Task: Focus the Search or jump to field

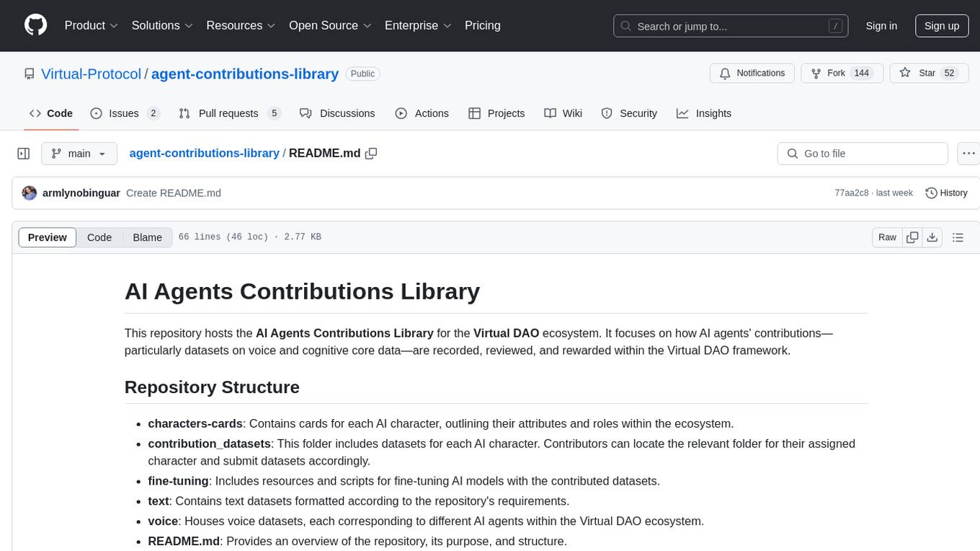Action: [x=731, y=26]
